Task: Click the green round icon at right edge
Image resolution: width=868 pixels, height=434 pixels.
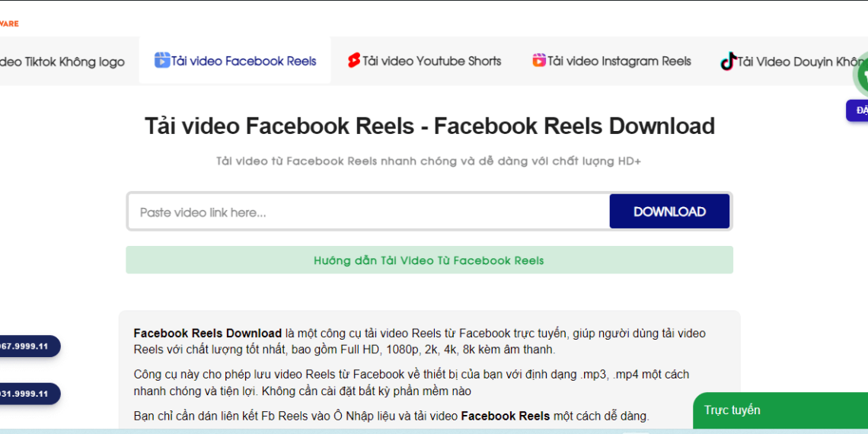Action: coord(861,75)
